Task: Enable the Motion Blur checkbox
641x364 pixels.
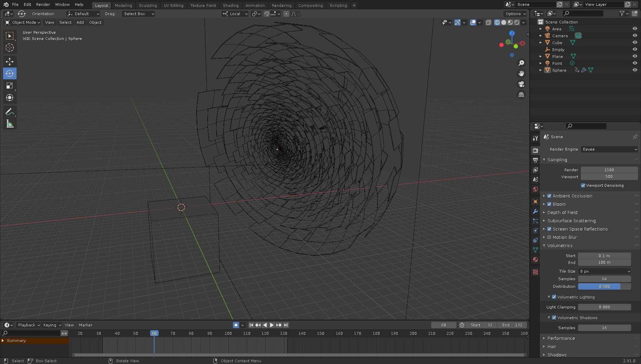Action: point(549,237)
